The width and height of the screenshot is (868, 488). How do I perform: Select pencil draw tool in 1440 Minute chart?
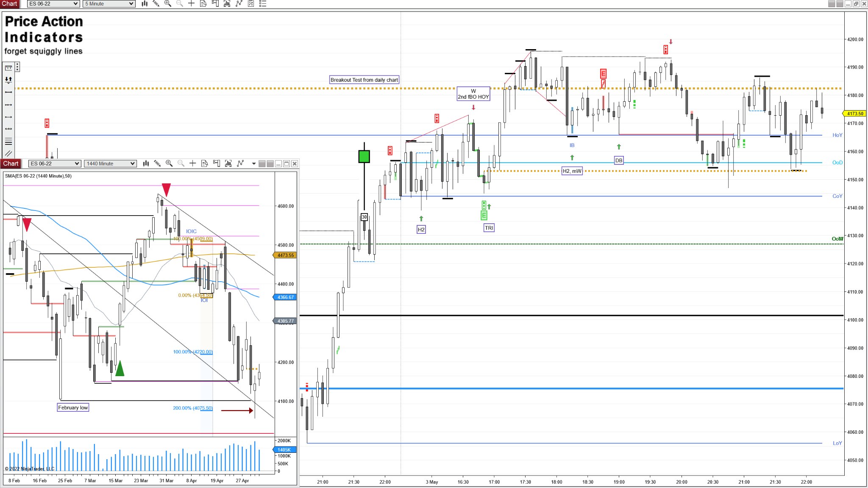coord(157,164)
